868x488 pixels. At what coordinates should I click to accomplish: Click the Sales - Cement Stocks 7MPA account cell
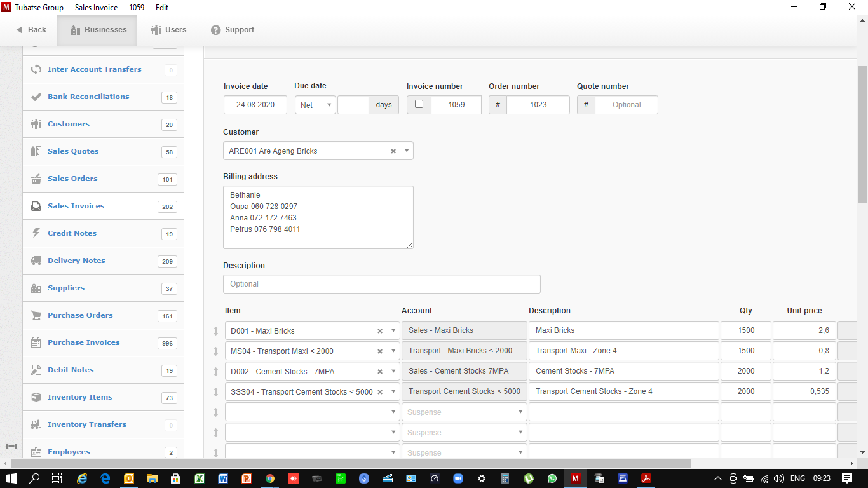[465, 371]
